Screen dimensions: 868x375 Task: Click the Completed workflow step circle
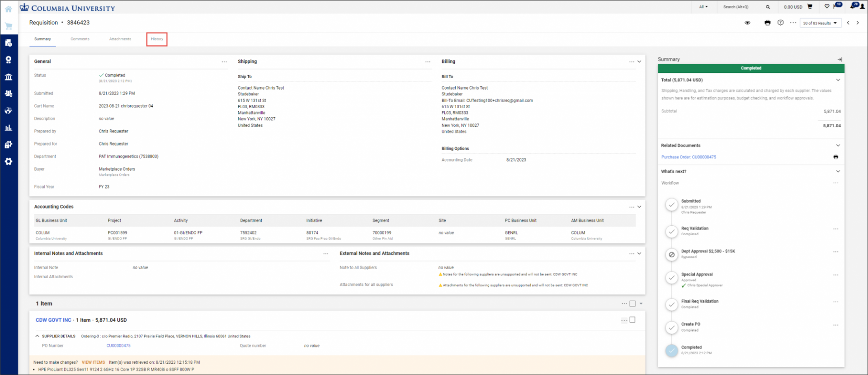pyautogui.click(x=672, y=351)
